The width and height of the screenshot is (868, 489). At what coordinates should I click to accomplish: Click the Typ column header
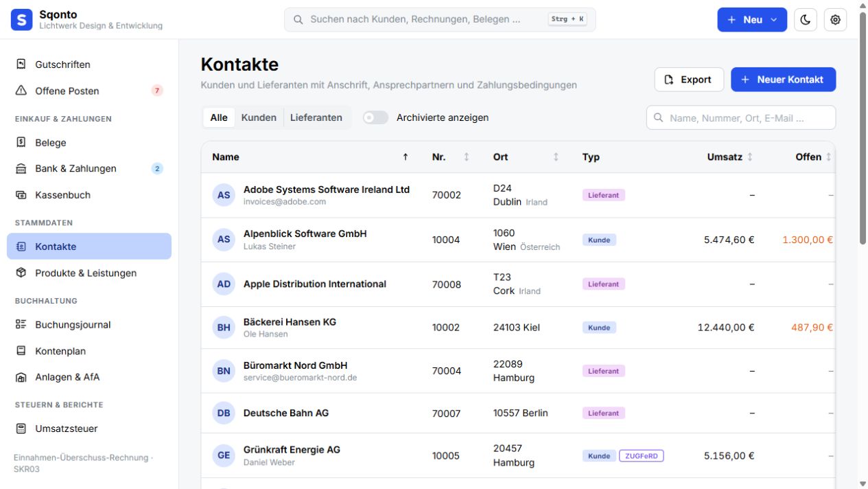click(x=591, y=157)
